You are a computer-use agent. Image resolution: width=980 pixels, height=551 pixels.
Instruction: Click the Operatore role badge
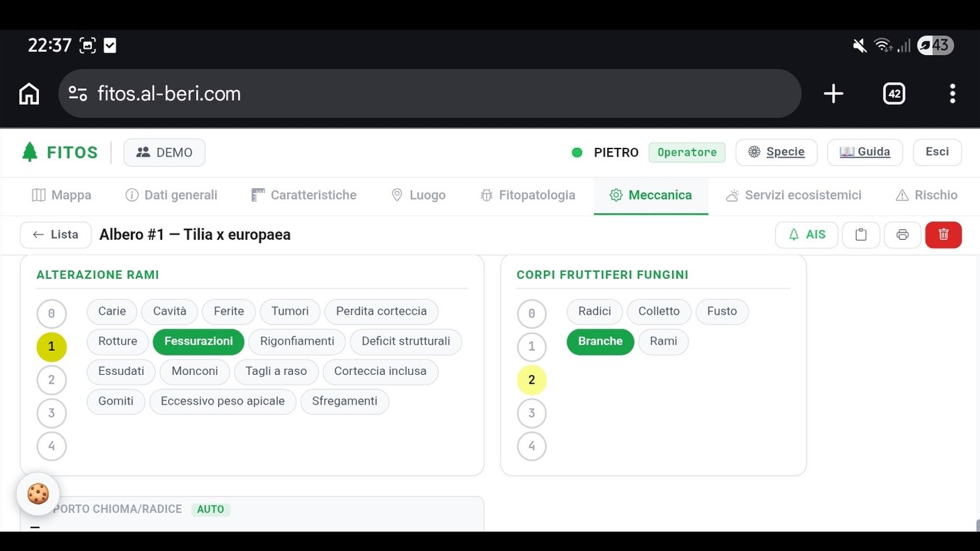coord(687,153)
